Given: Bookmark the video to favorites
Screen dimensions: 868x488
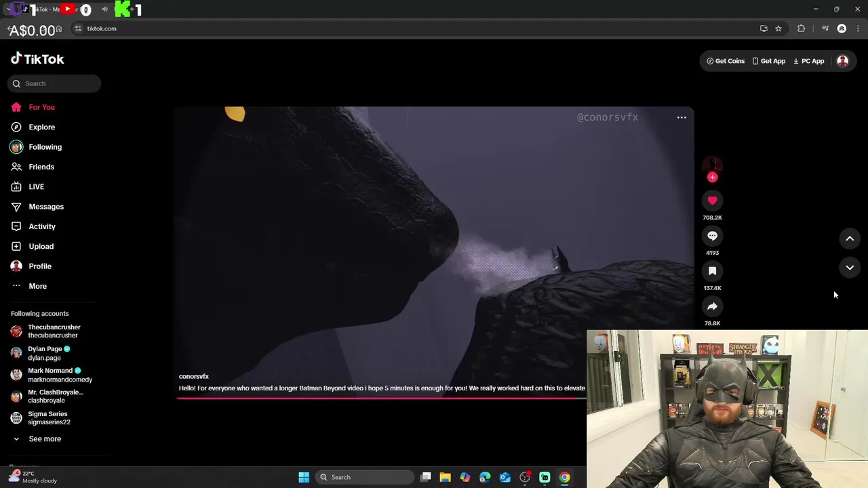Looking at the screenshot, I should coord(712,271).
